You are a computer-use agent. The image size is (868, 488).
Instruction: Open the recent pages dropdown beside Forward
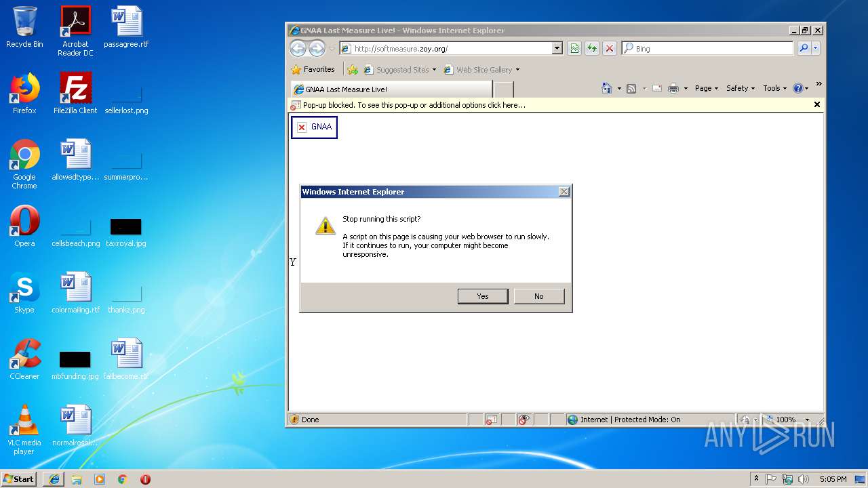tap(332, 49)
